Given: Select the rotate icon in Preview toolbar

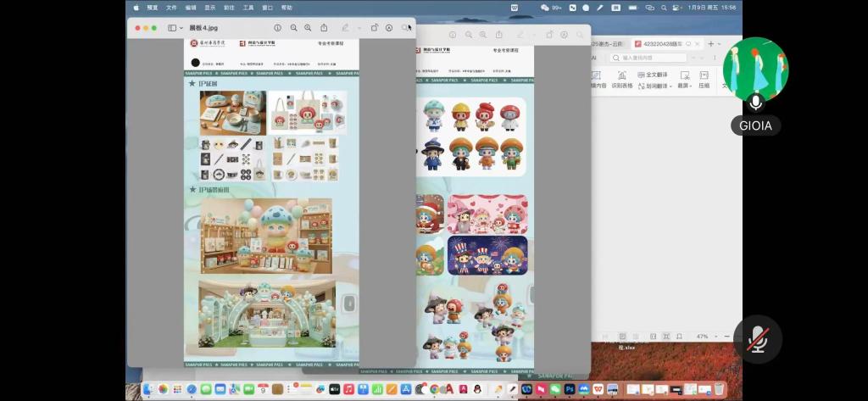Looking at the screenshot, I should pyautogui.click(x=375, y=28).
